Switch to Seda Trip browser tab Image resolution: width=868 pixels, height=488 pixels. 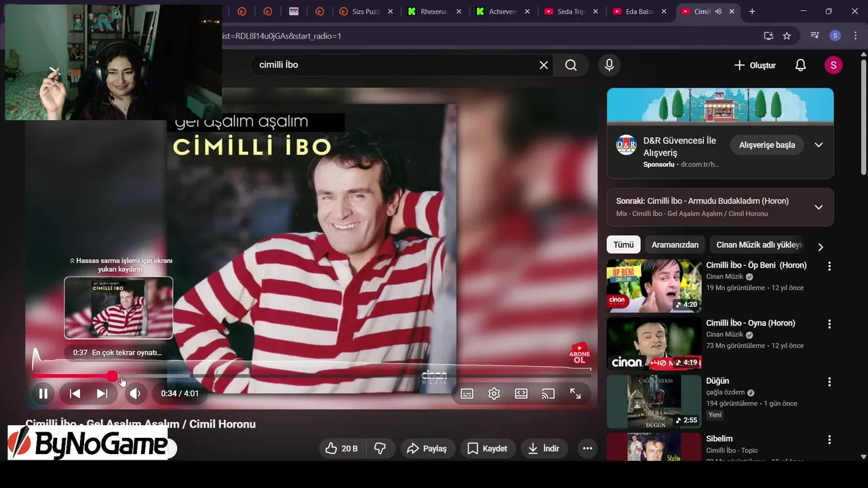[x=570, y=12]
